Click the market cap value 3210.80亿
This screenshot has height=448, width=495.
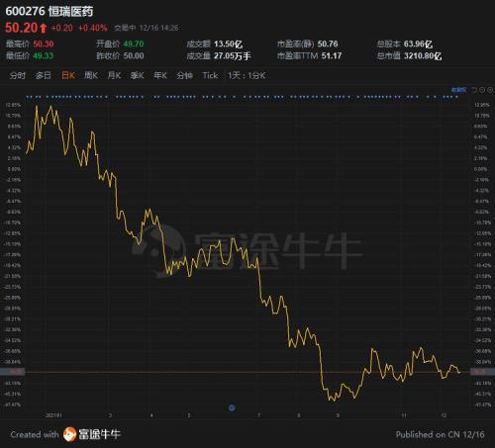(x=423, y=55)
